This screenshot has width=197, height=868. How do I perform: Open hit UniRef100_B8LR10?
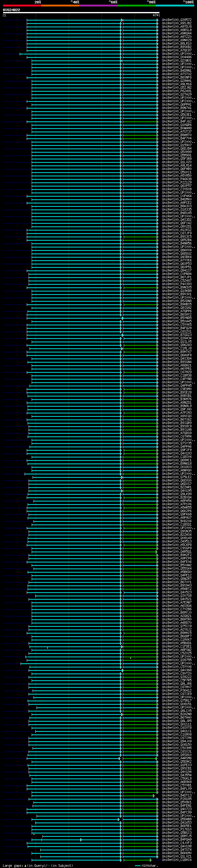click(x=177, y=43)
